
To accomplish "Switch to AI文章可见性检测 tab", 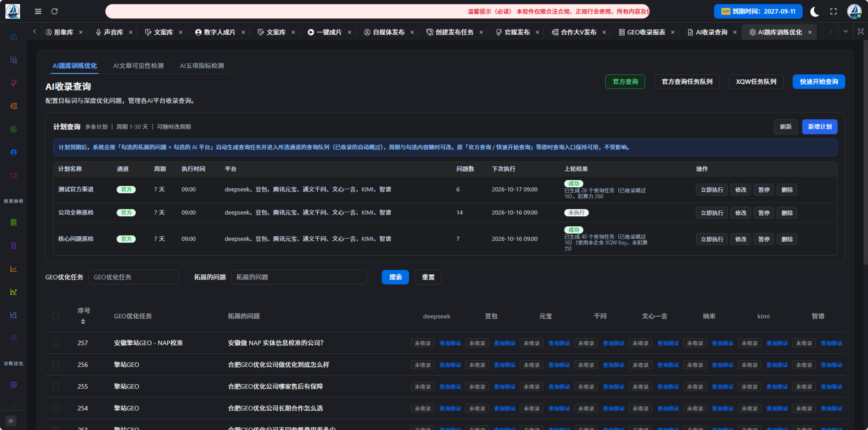I will pos(138,66).
